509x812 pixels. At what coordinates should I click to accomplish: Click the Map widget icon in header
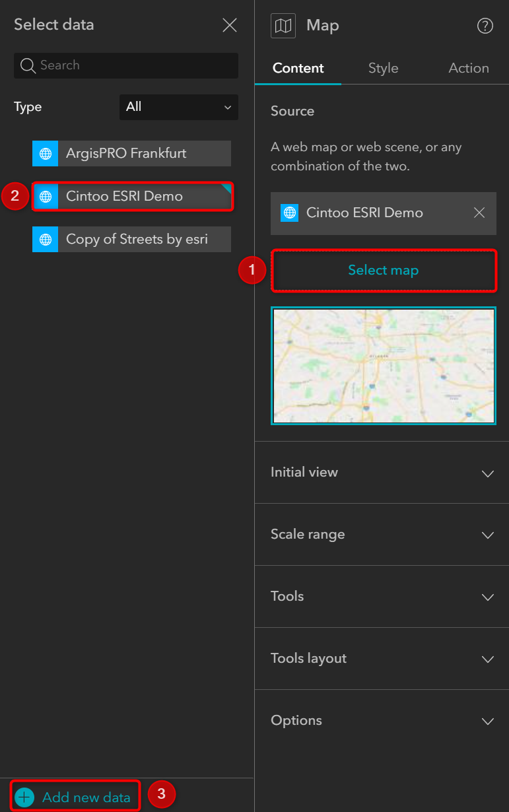283,26
